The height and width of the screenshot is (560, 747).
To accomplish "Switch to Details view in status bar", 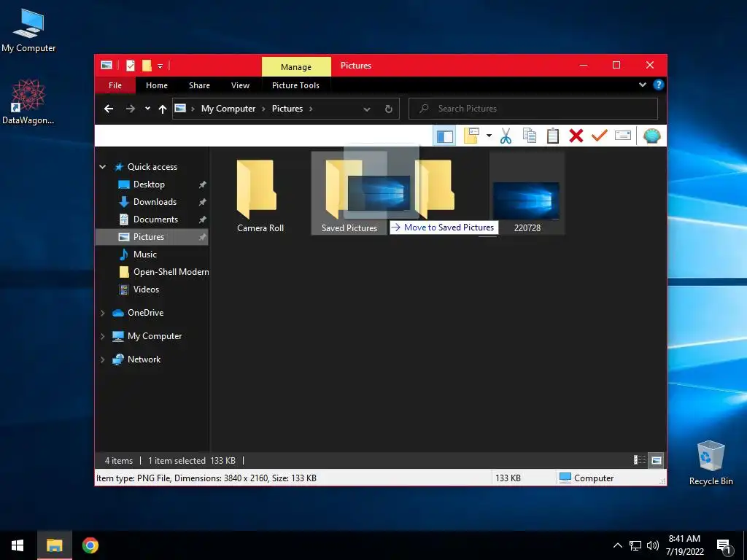I will click(639, 460).
